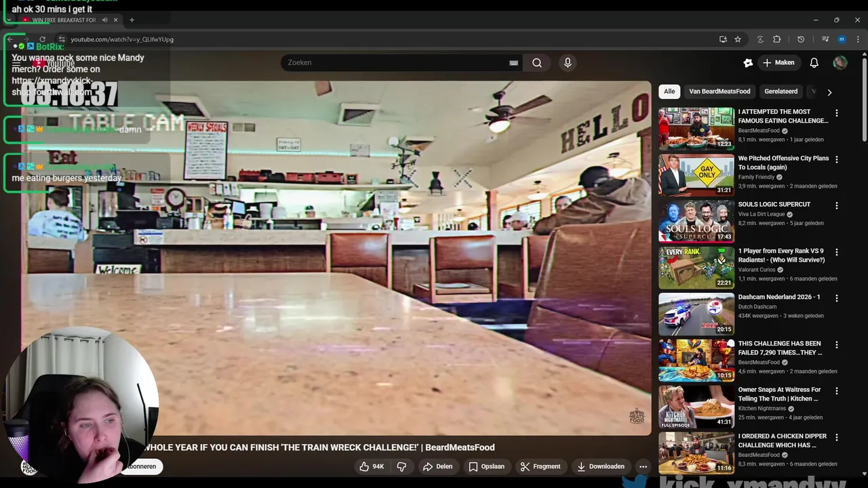Screen dimensions: 868x488
Task: Open YouTube notifications bell
Action: [814, 62]
